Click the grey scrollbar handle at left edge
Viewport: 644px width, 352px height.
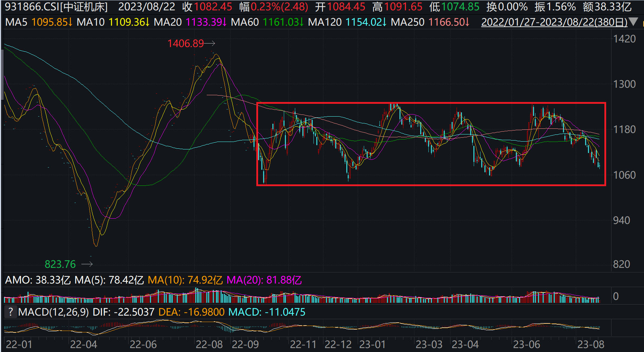(x=2, y=75)
